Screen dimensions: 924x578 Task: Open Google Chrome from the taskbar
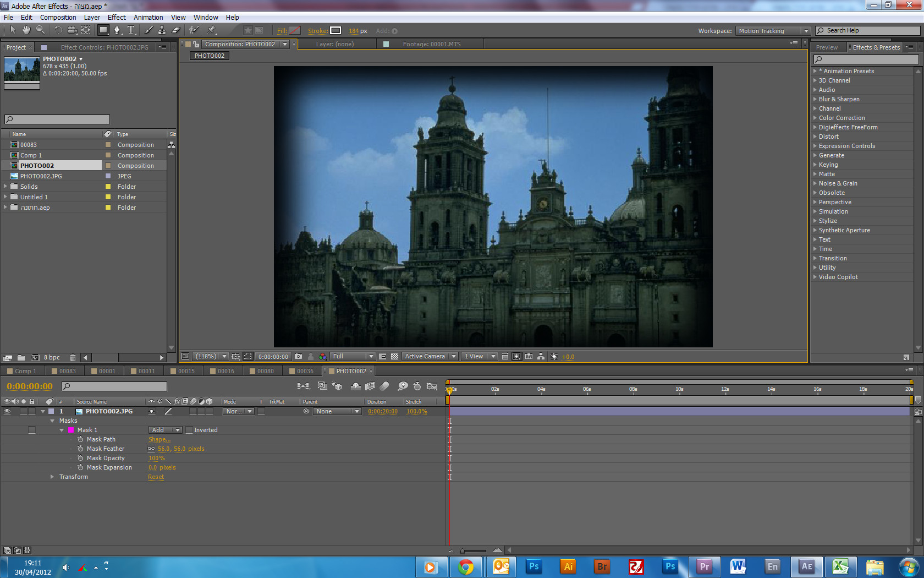[x=466, y=566]
